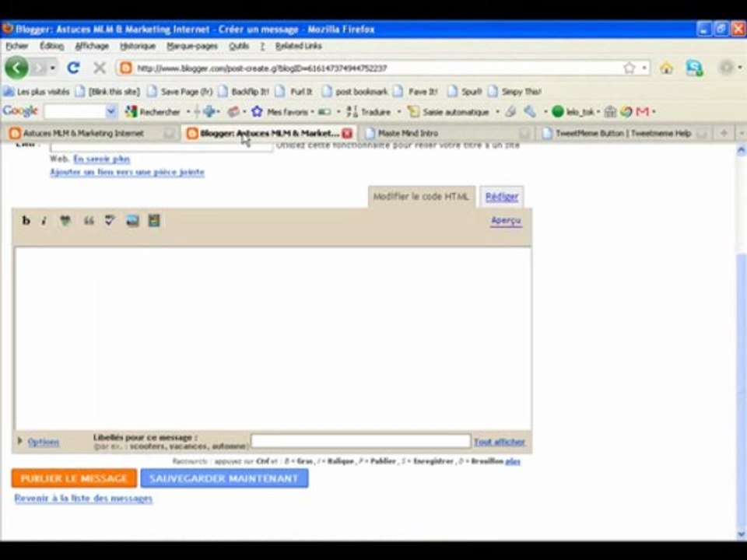Click the Saisie automatique autofill button
The width and height of the screenshot is (747, 560).
click(448, 112)
